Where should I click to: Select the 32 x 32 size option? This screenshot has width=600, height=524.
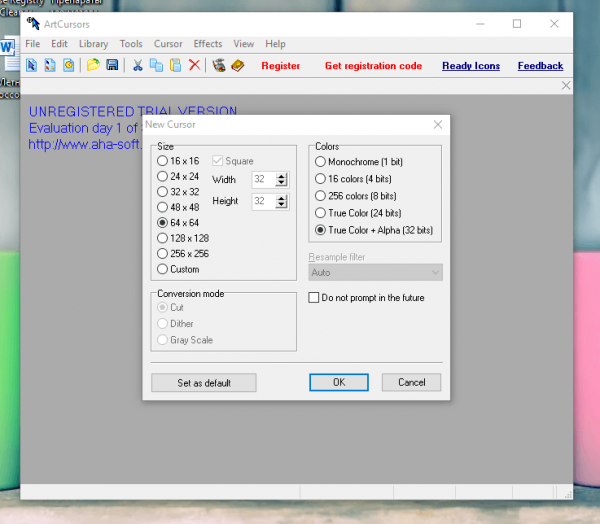point(178,191)
